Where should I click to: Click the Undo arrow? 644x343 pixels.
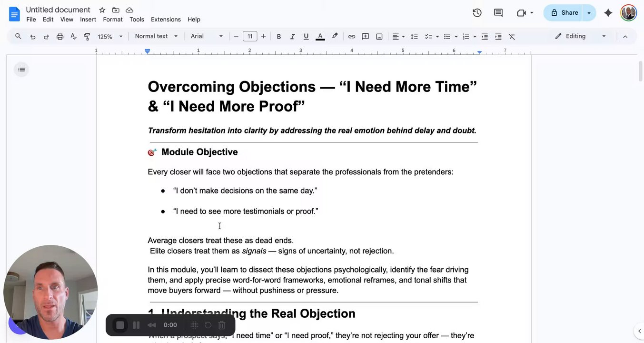[32, 37]
